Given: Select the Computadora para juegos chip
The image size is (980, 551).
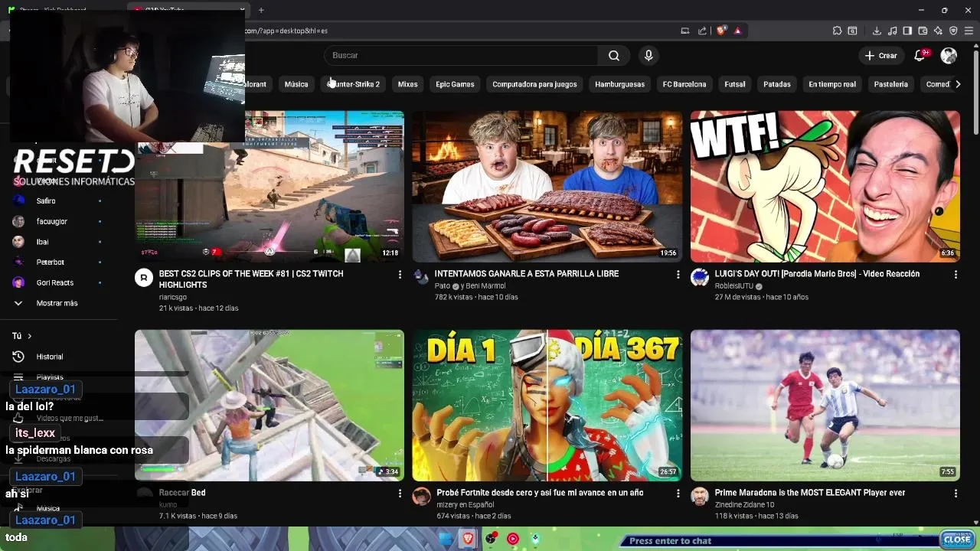Looking at the screenshot, I should pos(534,84).
